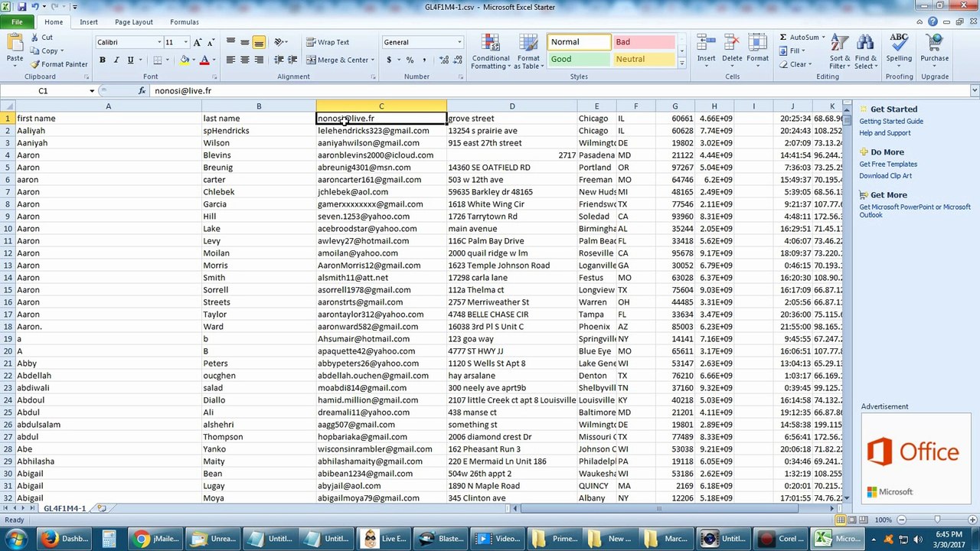Toggle Merge & Center
Screen dimensions: 980x551
click(x=338, y=60)
